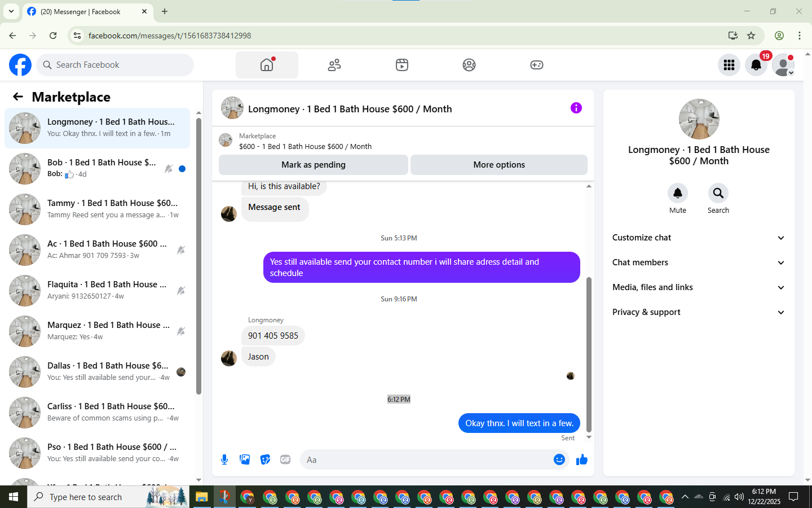Screen dimensions: 812x508
Task: Click the Search Facebook field
Action: point(115,65)
